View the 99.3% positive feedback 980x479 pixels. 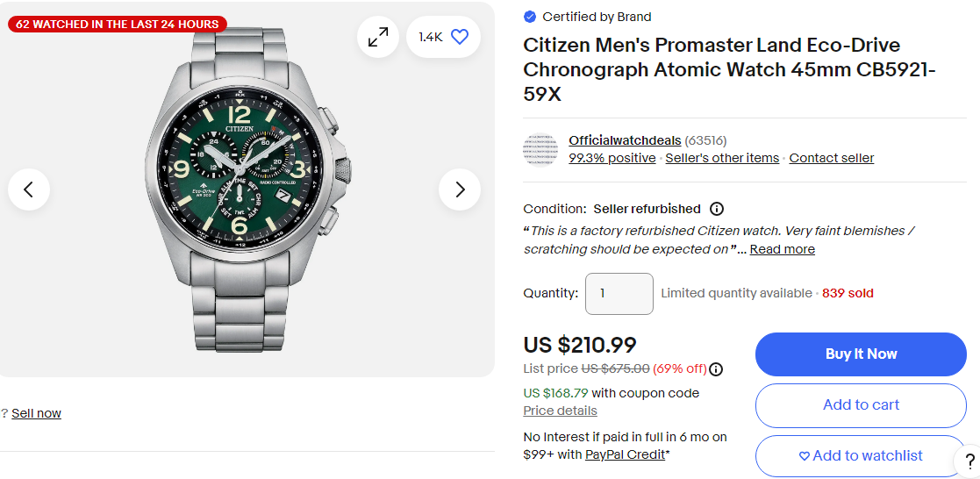coord(612,158)
